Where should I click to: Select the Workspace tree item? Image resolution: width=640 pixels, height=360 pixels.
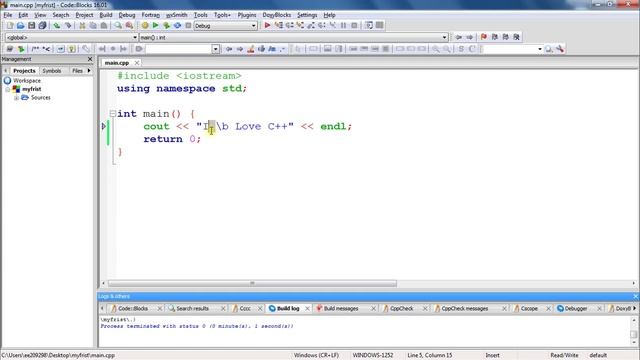coord(27,81)
